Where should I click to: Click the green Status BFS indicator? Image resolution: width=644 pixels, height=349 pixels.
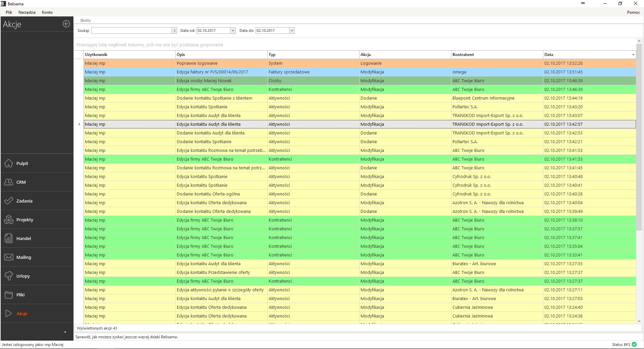coord(634,344)
